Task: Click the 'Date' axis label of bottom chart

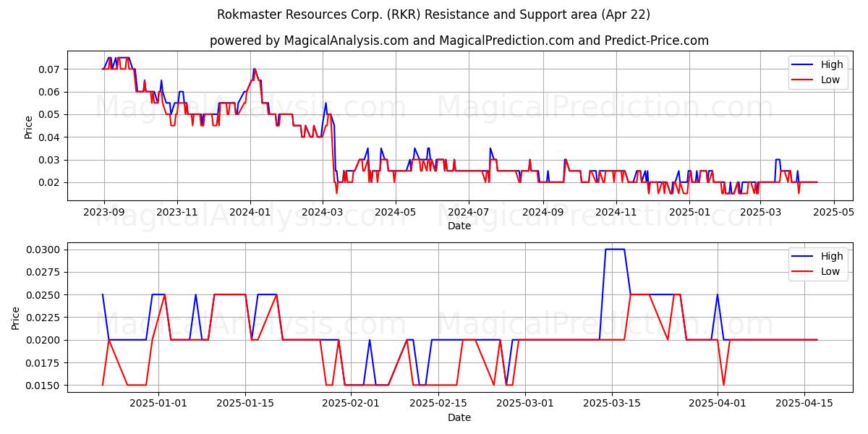Action: (459, 417)
